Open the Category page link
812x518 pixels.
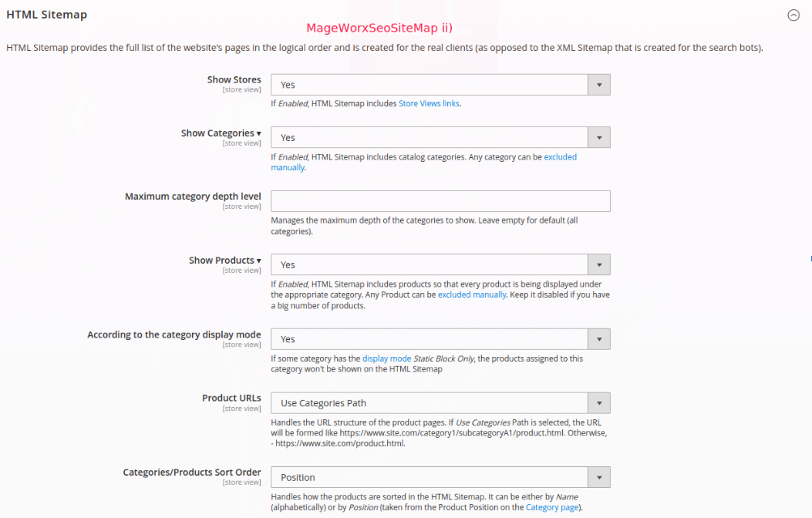(x=552, y=507)
